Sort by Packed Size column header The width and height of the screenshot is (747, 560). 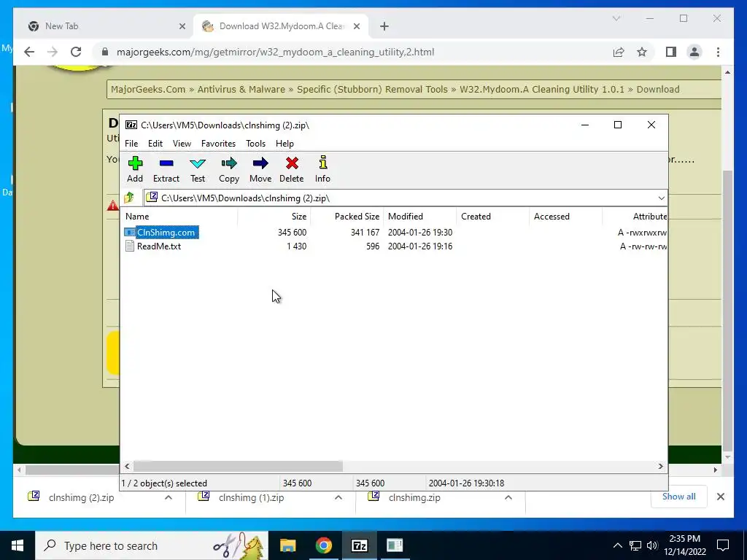click(347, 216)
